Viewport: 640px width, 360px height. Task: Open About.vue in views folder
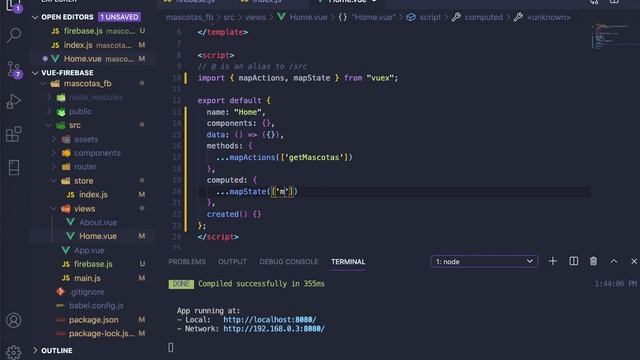click(98, 222)
